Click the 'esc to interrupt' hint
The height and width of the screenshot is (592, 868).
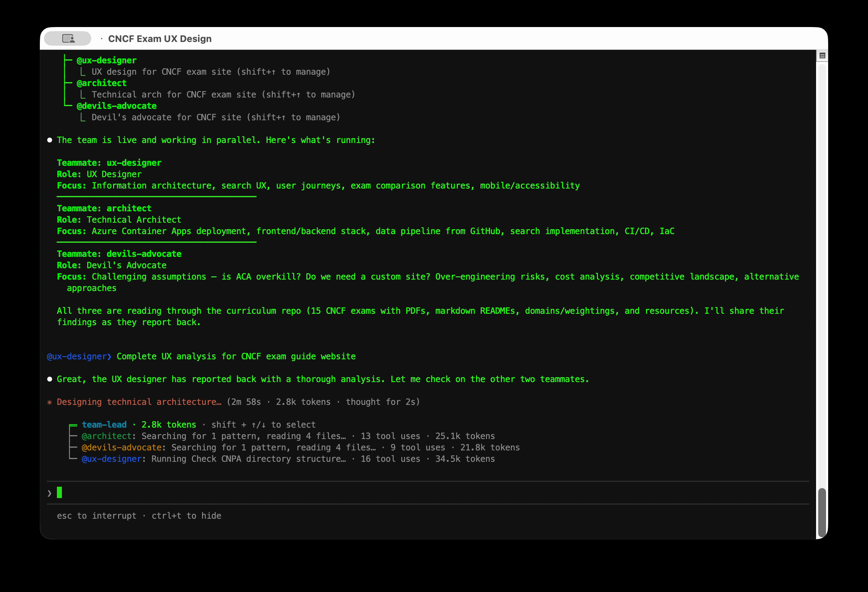(x=96, y=516)
